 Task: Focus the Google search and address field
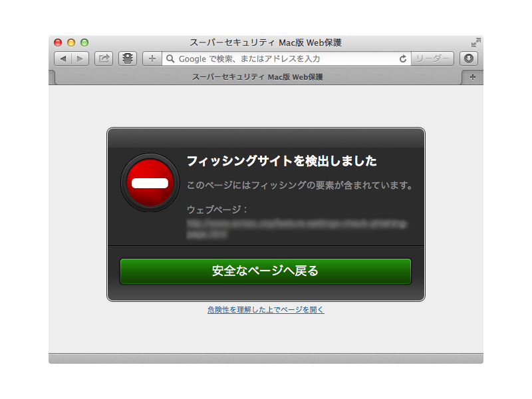pos(286,59)
